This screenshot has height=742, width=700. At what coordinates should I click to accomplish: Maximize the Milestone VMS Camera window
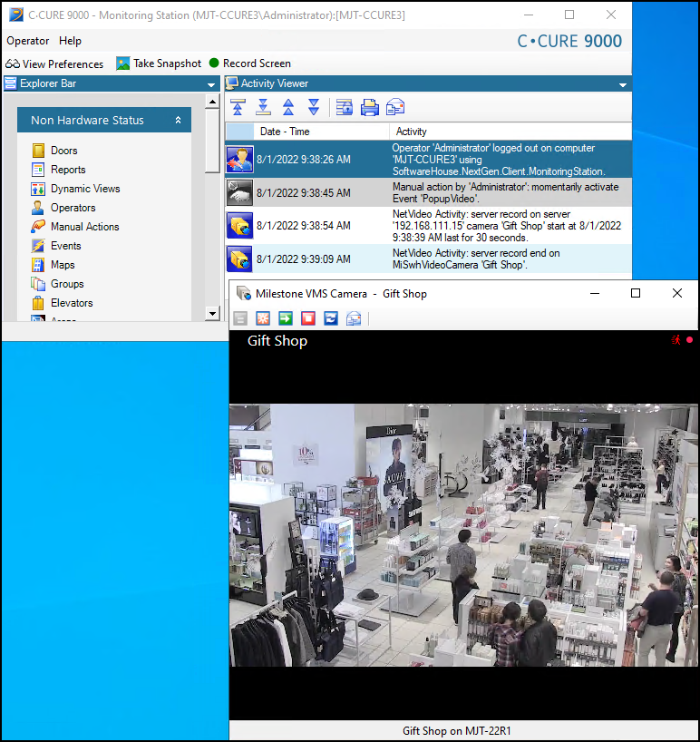pos(636,293)
